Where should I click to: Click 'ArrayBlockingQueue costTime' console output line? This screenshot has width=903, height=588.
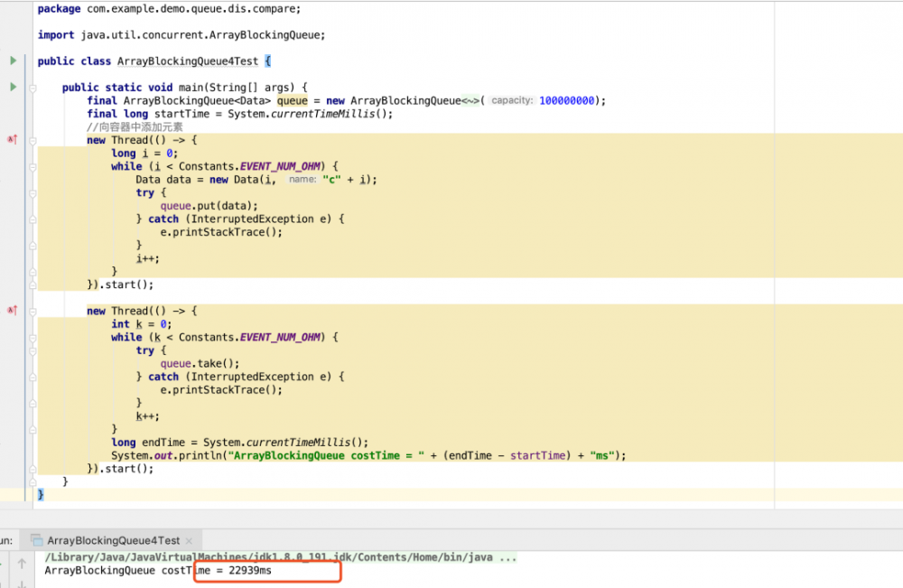pyautogui.click(x=158, y=570)
